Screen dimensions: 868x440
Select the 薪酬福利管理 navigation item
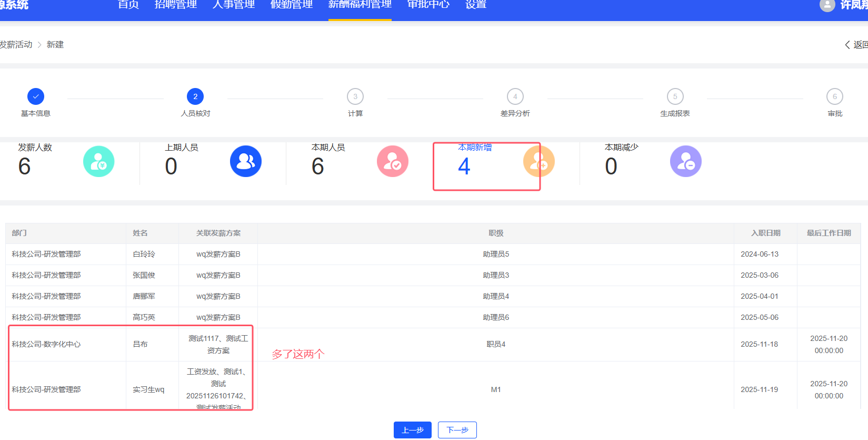click(360, 5)
